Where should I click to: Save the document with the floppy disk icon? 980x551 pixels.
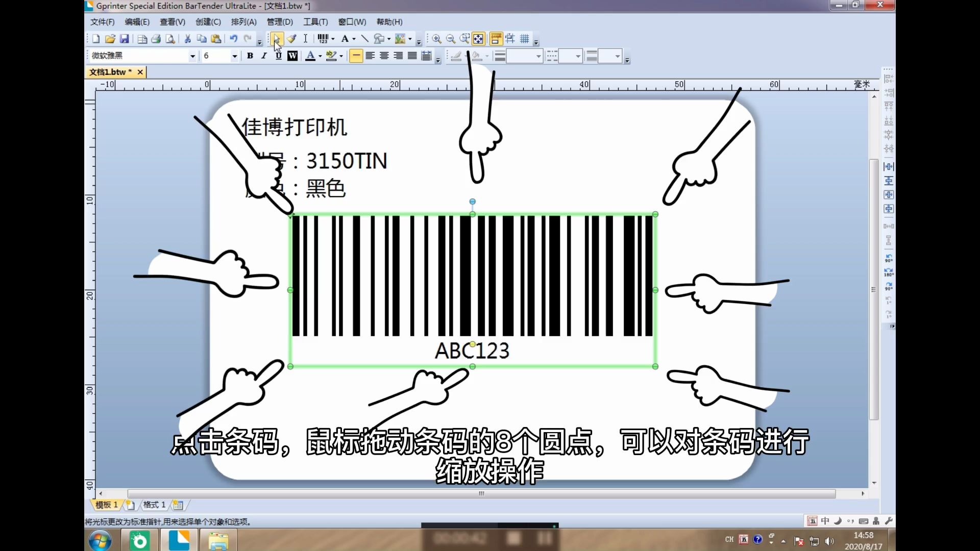tap(124, 39)
